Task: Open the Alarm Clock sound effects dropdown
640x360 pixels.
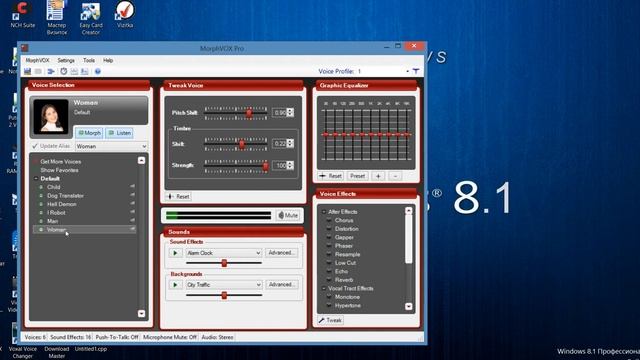Action: [x=223, y=253]
